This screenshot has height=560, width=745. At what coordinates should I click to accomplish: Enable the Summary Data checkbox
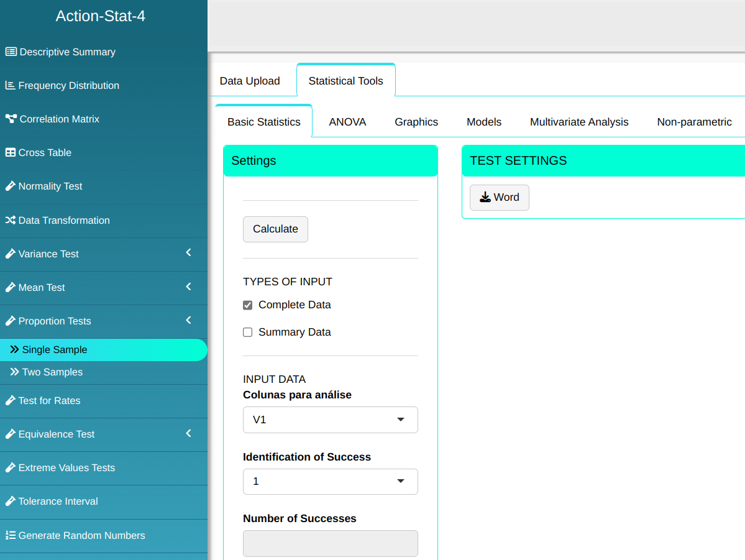248,333
